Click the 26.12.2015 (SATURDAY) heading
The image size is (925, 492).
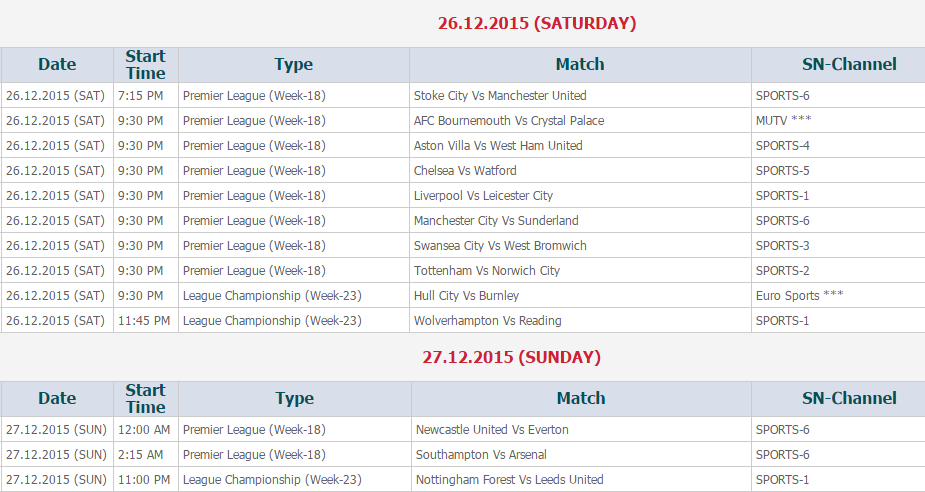(537, 23)
